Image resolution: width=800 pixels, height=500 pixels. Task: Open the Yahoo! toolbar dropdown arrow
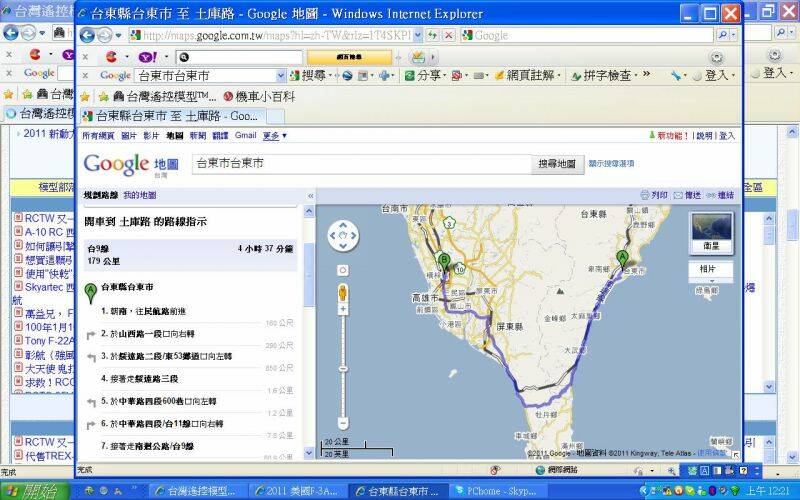coord(166,57)
